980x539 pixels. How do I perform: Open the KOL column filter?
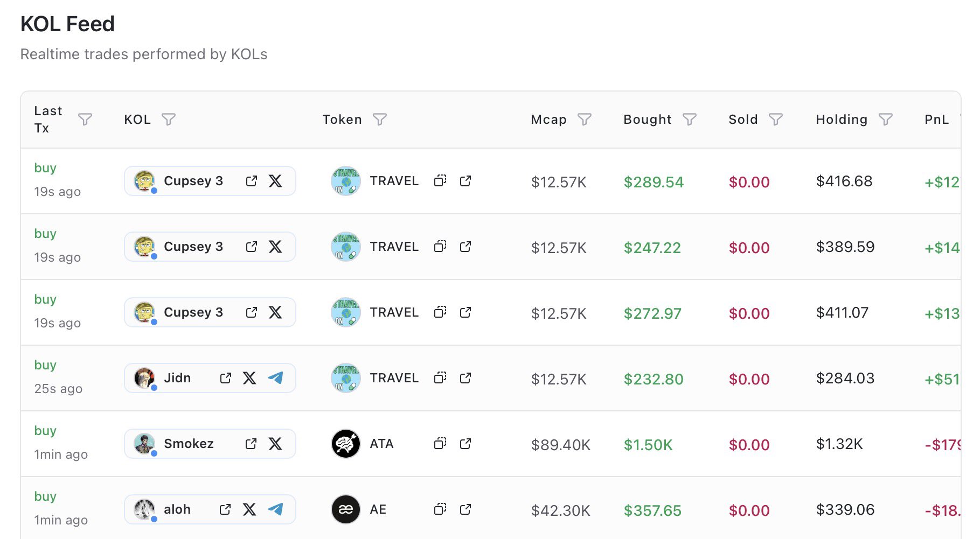[169, 119]
